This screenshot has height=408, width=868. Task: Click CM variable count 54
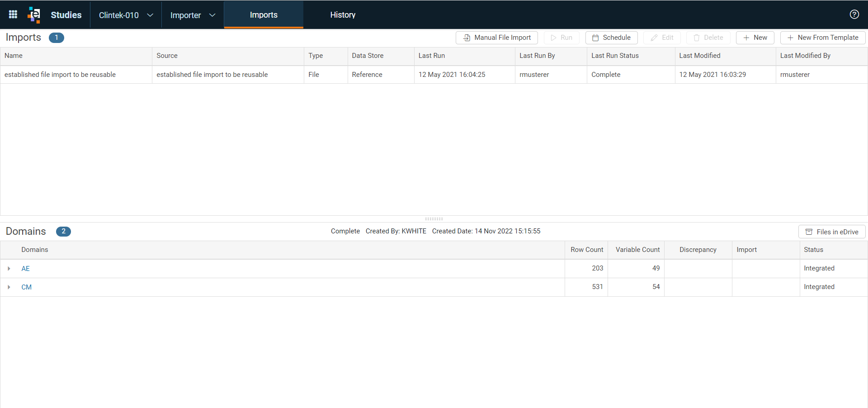coord(636,287)
